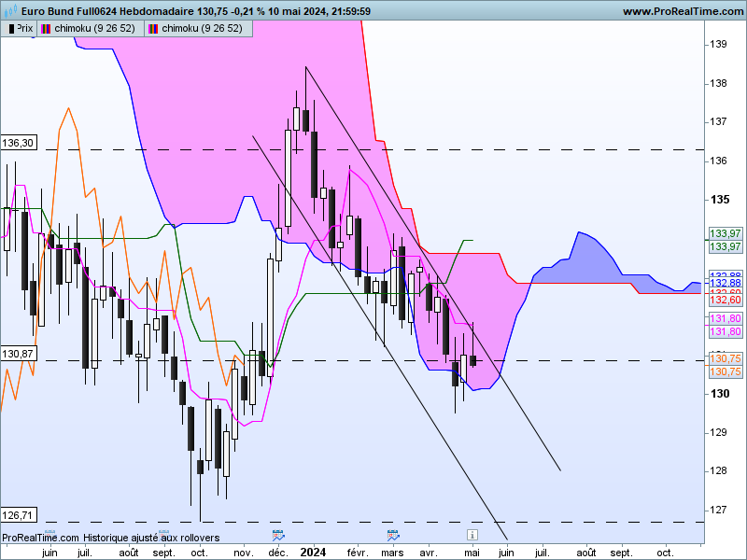Click the first chimoku indicator's multicolor icon
This screenshot has width=747, height=560.
pos(46,29)
